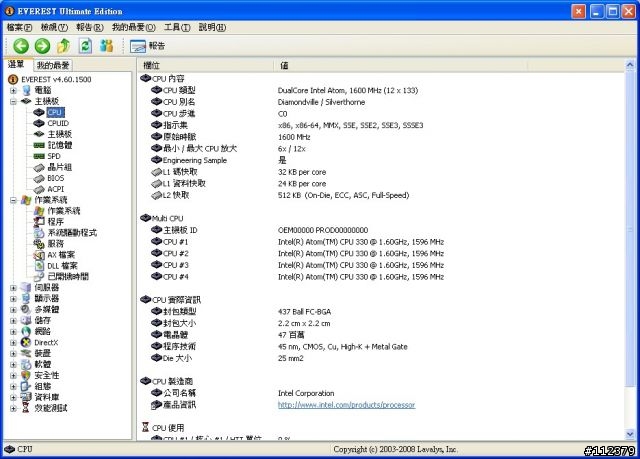
Task: Click the 晶片組 chipset icon
Action: click(x=39, y=167)
